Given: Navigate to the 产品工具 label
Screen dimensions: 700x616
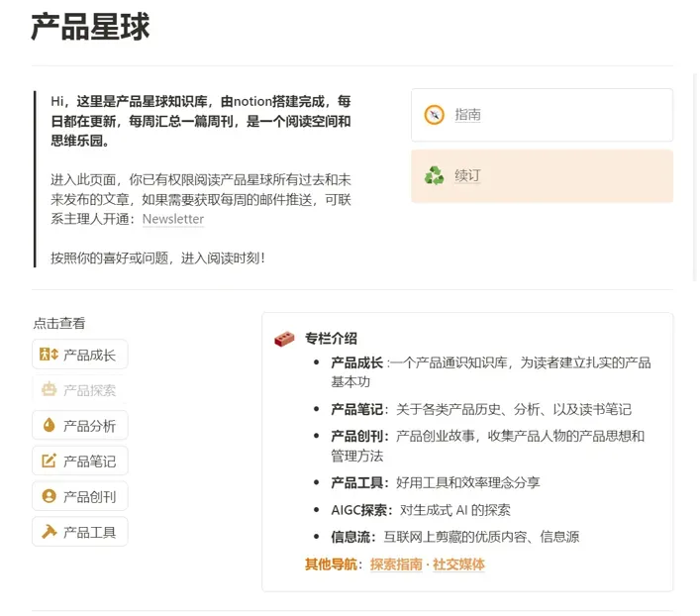Looking at the screenshot, I should 89,532.
